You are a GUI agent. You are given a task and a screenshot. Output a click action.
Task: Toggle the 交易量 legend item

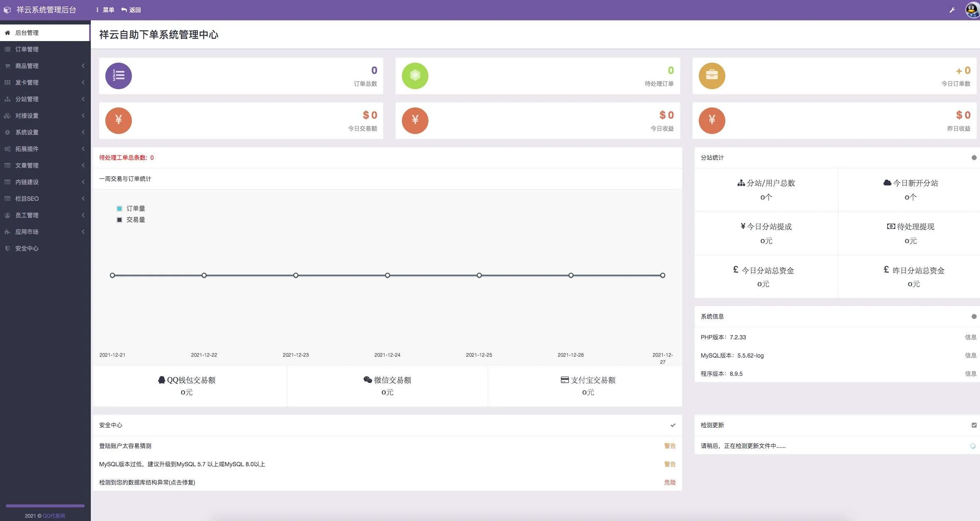[131, 219]
